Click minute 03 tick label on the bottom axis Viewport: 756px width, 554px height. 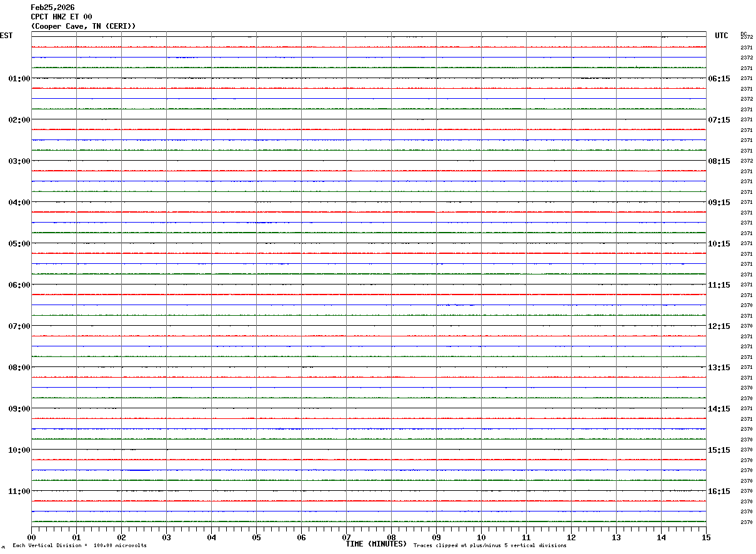[166, 537]
